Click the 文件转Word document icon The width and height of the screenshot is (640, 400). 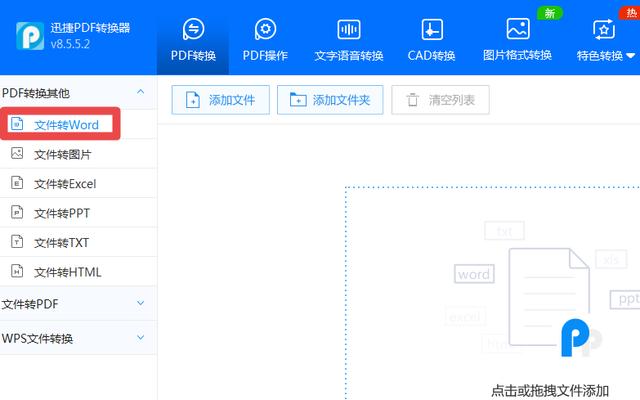coord(17,124)
